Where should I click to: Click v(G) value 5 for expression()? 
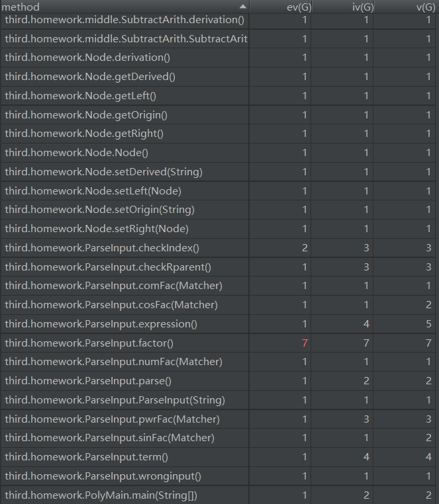click(428, 323)
